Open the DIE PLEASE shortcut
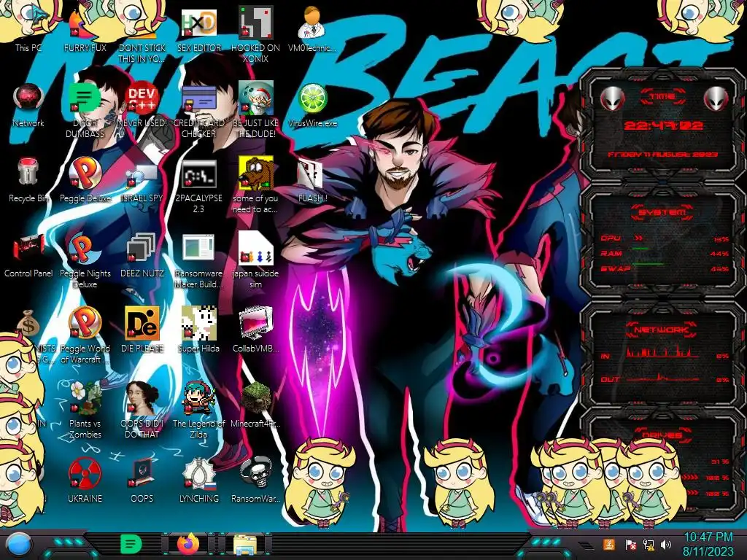The image size is (747, 560). coord(142,330)
